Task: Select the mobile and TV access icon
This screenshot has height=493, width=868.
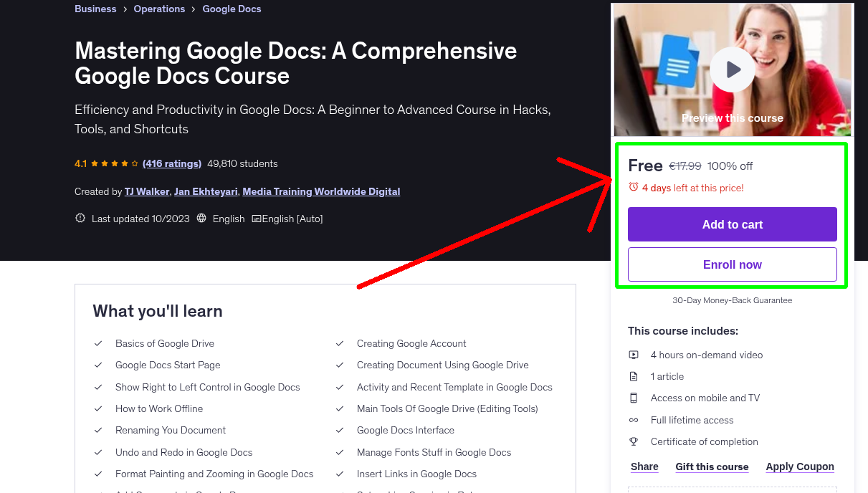Action: pyautogui.click(x=634, y=398)
